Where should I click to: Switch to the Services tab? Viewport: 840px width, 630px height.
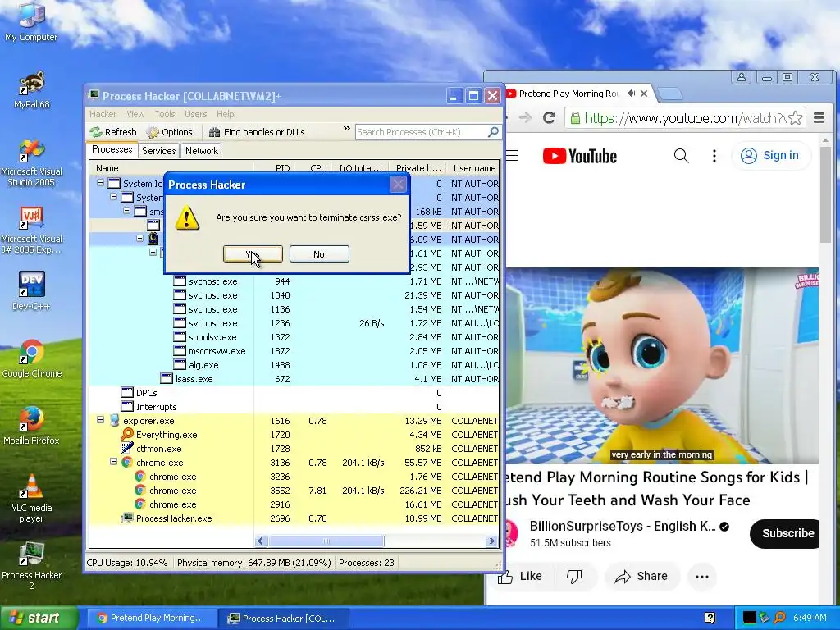coord(158,151)
